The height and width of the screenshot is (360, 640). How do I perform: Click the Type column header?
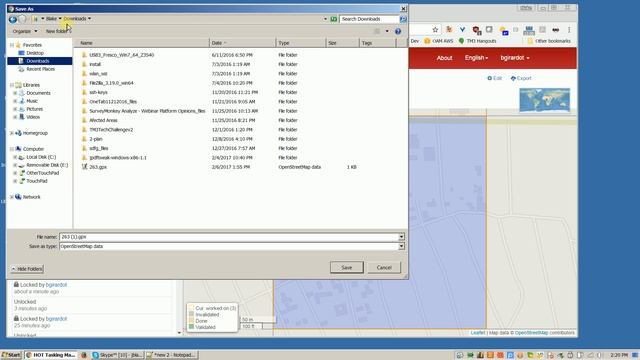point(301,43)
